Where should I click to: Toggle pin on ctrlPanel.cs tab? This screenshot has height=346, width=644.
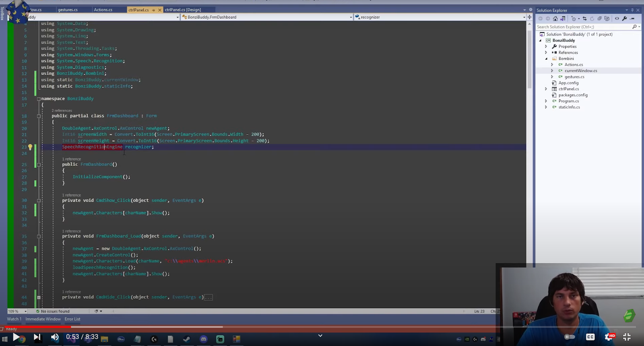(x=153, y=10)
